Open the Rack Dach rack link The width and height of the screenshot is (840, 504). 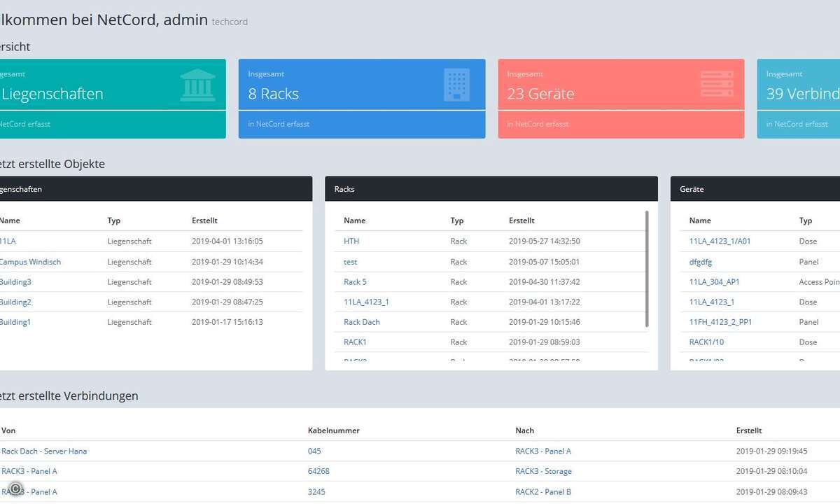362,322
